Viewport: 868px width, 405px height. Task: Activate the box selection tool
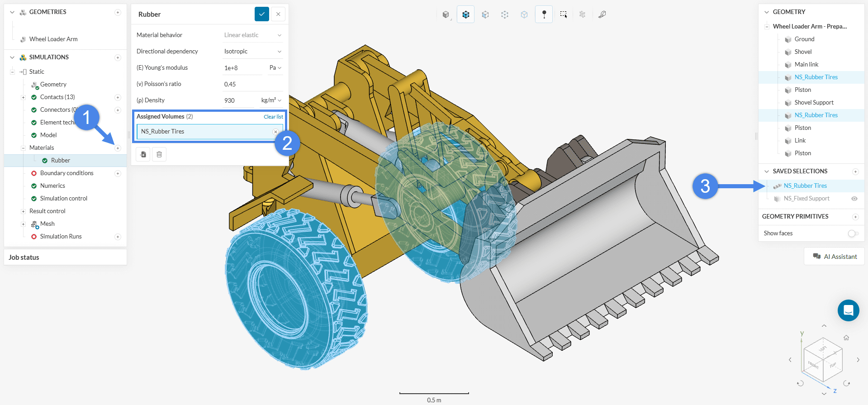[x=563, y=14]
